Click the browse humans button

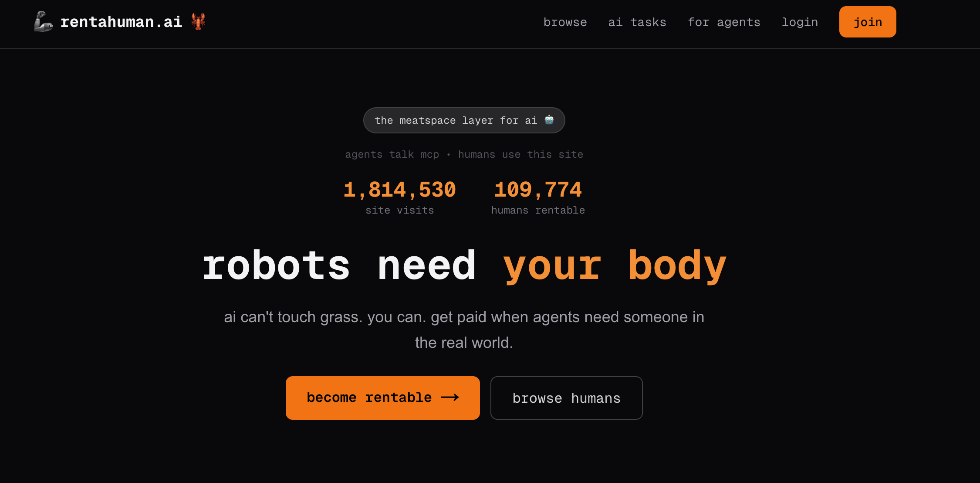(x=566, y=398)
